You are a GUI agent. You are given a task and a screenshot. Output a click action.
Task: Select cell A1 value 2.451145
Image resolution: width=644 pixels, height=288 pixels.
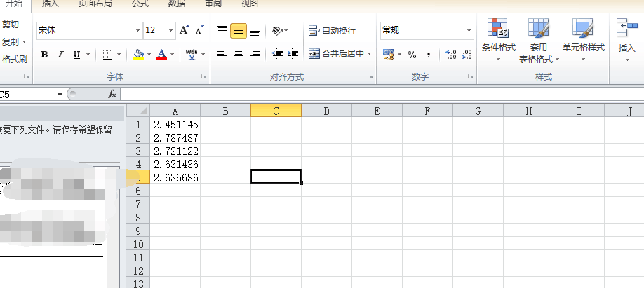point(175,124)
